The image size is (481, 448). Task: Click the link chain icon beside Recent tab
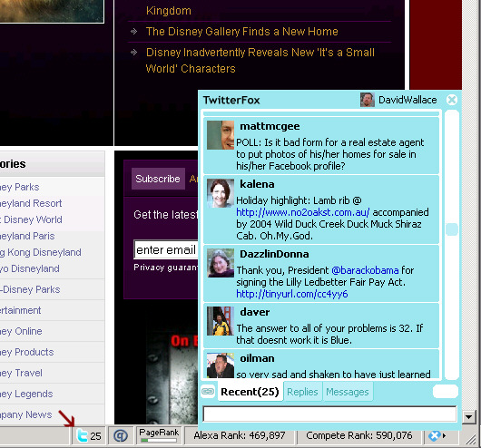[x=208, y=391]
